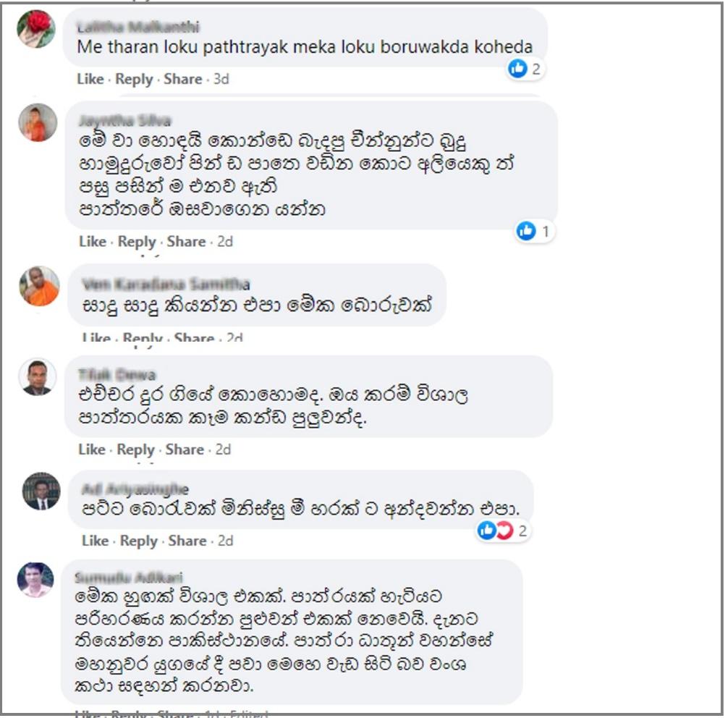Like Jayantha Silva's Sinhala comment
This screenshot has width=728, height=718.
93,242
